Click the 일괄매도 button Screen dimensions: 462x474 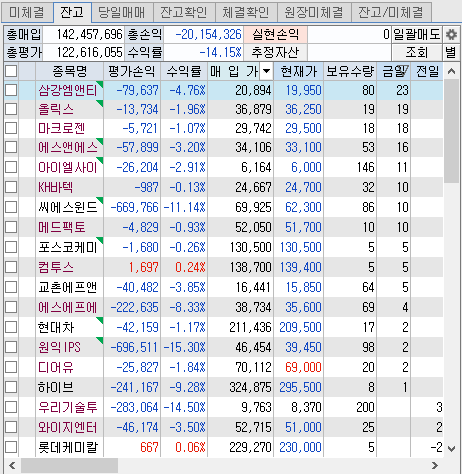(x=417, y=34)
